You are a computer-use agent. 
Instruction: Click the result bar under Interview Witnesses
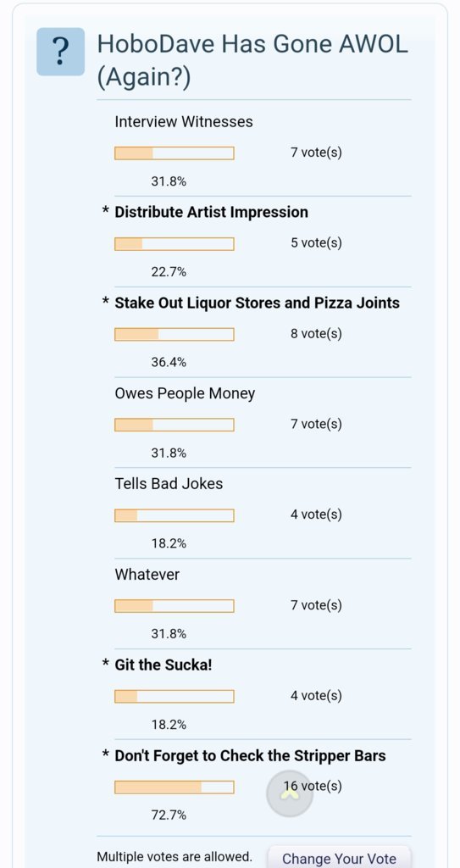[x=175, y=153]
